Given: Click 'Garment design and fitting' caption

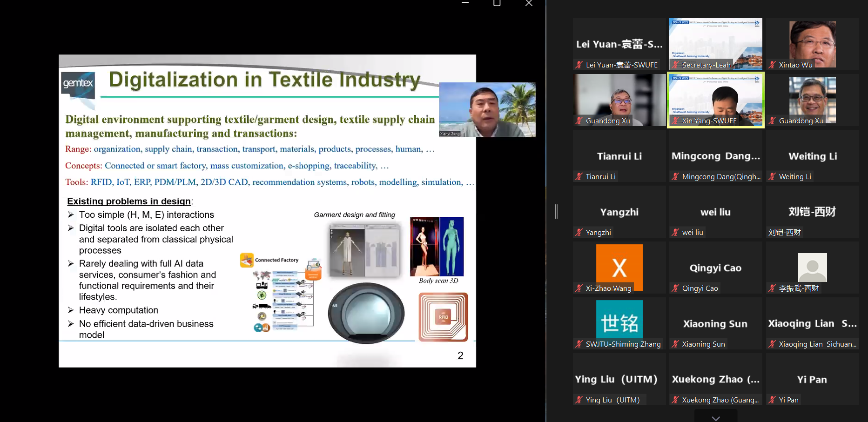Looking at the screenshot, I should point(355,215).
